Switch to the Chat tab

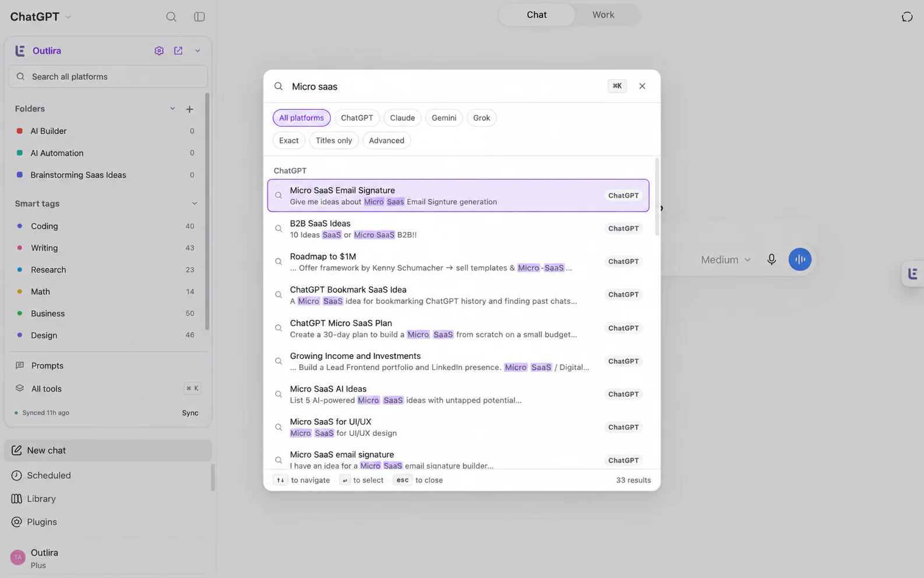pyautogui.click(x=537, y=15)
